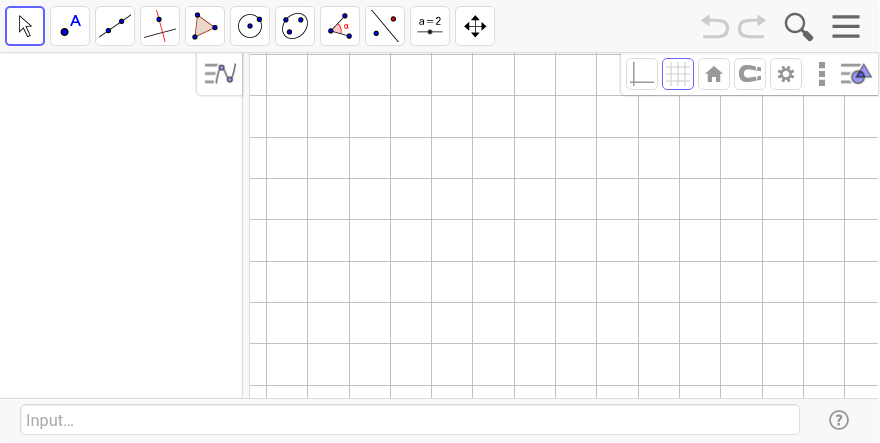Click the Input bar field
This screenshot has width=880, height=443.
pos(410,420)
